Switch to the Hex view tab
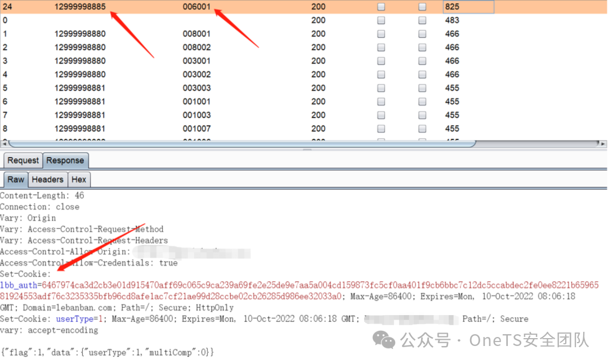 pos(79,179)
